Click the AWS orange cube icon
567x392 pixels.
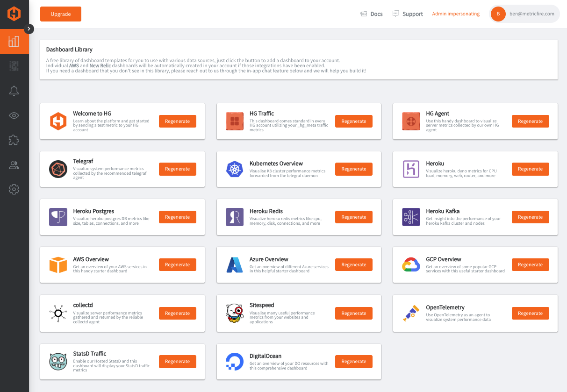58,265
